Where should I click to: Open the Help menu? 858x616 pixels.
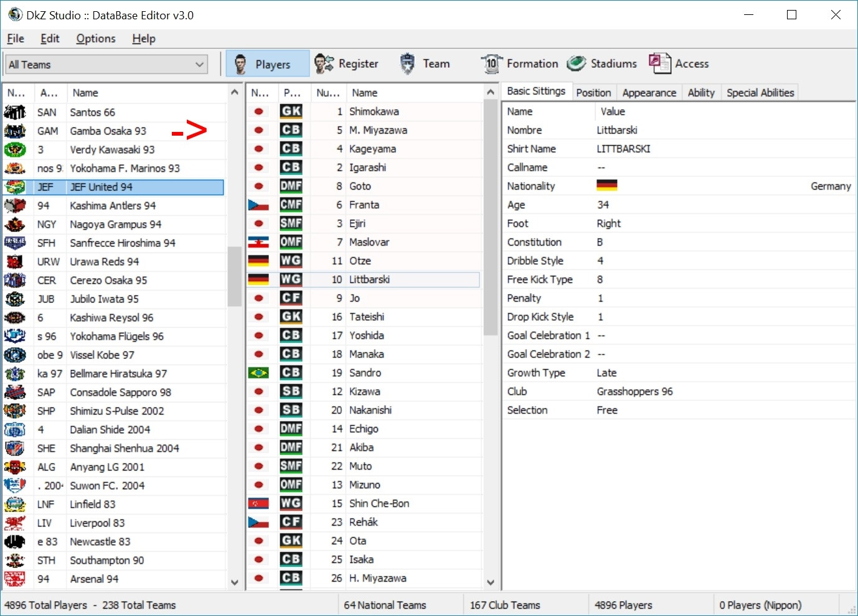tap(144, 39)
